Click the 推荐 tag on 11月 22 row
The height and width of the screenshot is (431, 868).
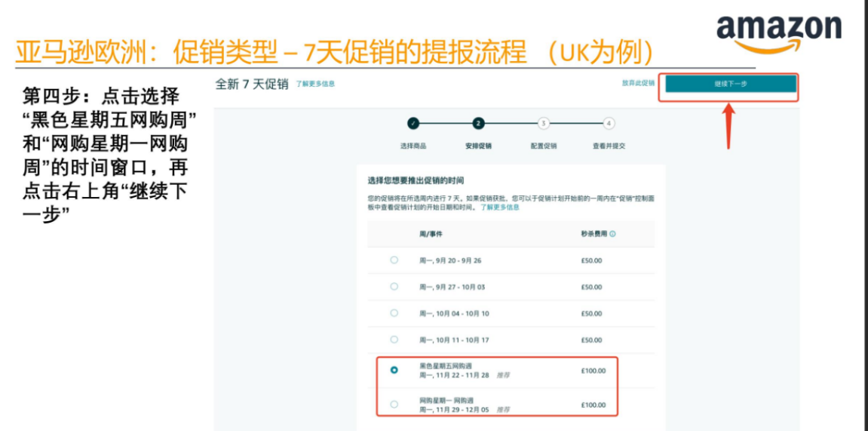click(503, 376)
